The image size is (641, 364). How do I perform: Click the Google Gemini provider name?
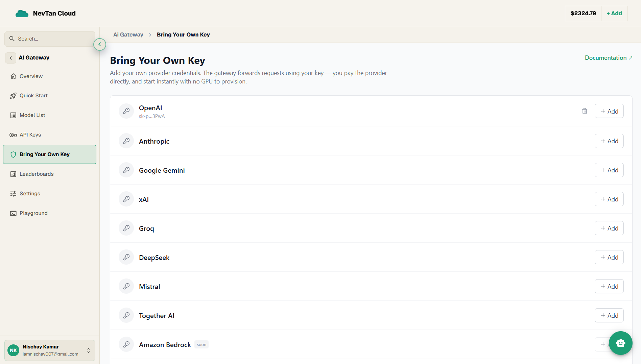[162, 170]
